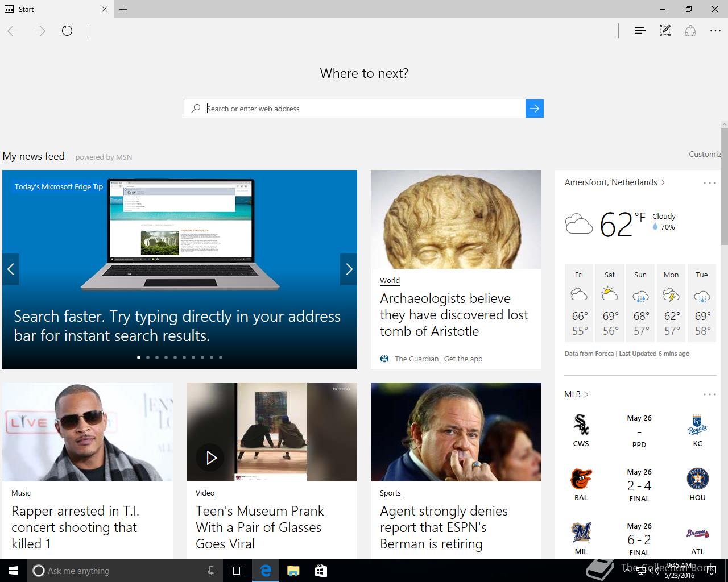
Task: Select Saturday's forecast tile
Action: pyautogui.click(x=610, y=303)
